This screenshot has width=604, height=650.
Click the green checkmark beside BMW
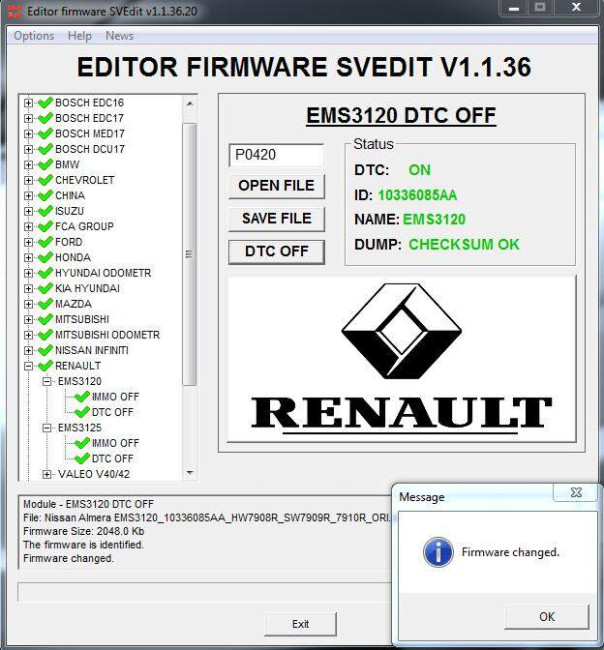[45, 165]
